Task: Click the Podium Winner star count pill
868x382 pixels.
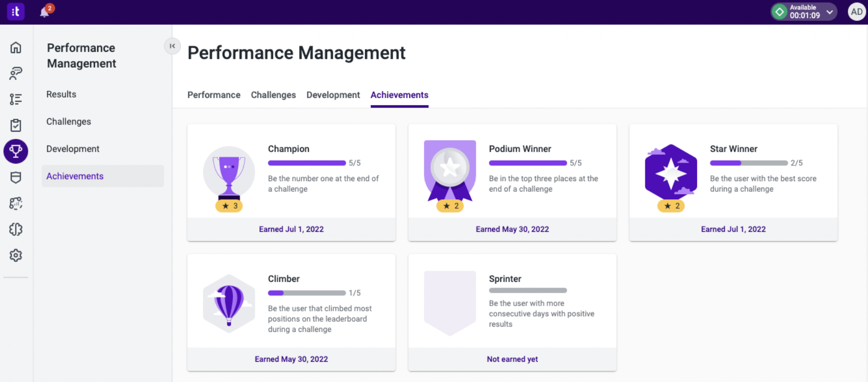Action: point(450,206)
